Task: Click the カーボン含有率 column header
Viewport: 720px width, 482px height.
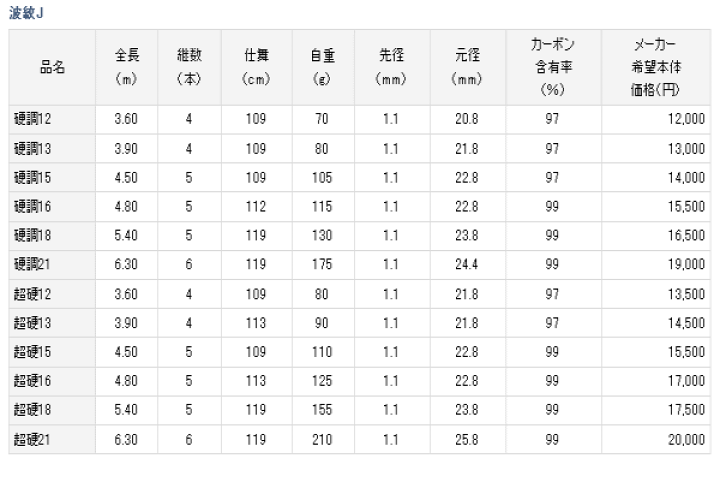Action: pos(553,67)
